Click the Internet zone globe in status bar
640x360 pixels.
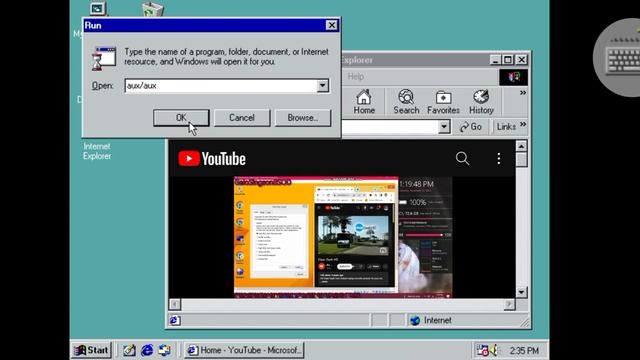[415, 320]
